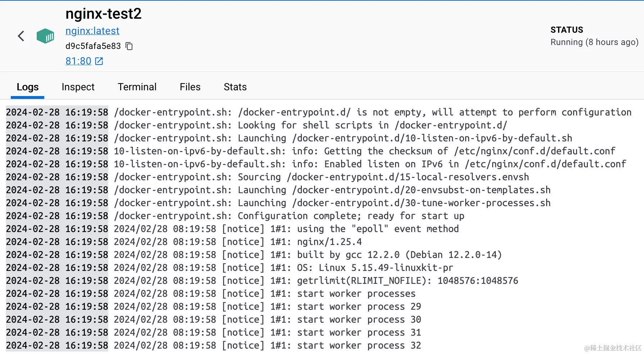Open port 81:80 external link icon
This screenshot has height=354, width=644.
pyautogui.click(x=99, y=61)
